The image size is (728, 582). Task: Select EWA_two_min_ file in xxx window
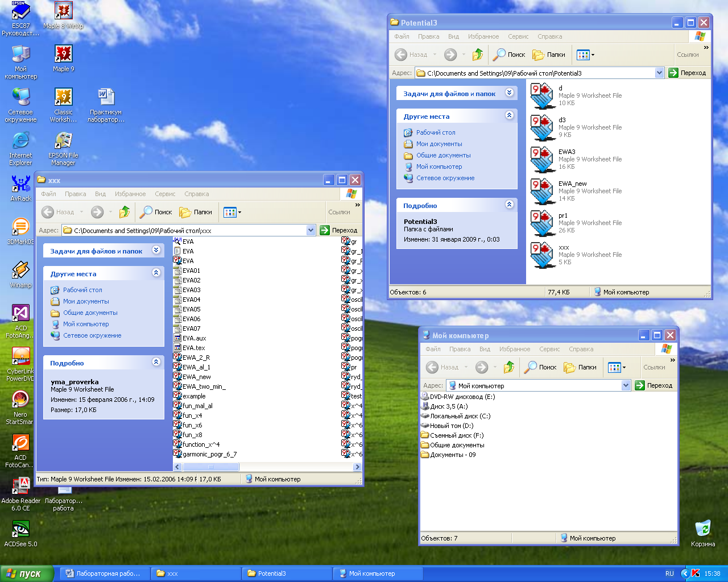click(x=200, y=386)
